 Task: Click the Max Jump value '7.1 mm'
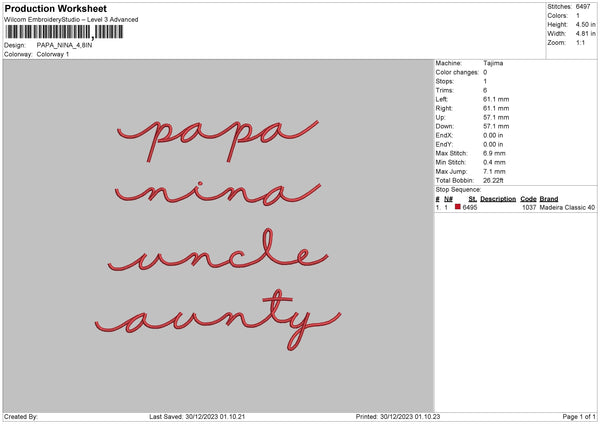(x=494, y=172)
